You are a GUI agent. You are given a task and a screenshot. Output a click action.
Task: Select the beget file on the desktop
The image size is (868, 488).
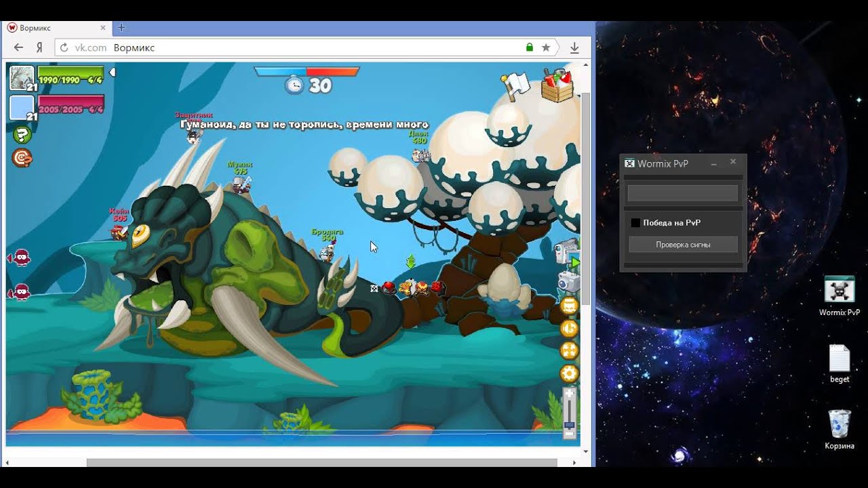pos(840,364)
